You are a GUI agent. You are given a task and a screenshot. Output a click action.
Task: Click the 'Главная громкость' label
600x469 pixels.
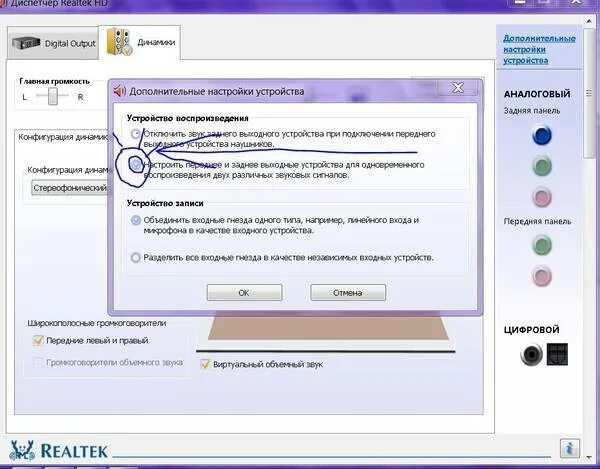pyautogui.click(x=54, y=81)
